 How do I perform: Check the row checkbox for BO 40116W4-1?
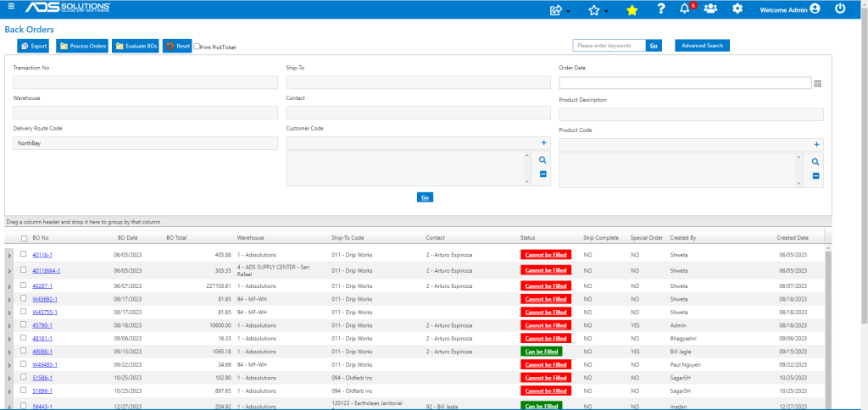tap(23, 270)
